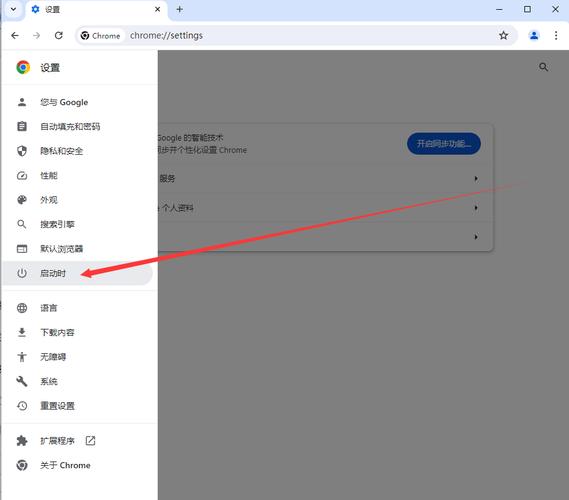This screenshot has height=500, width=569.
Task: Click the speedometer icon for 性能
Action: [22, 176]
